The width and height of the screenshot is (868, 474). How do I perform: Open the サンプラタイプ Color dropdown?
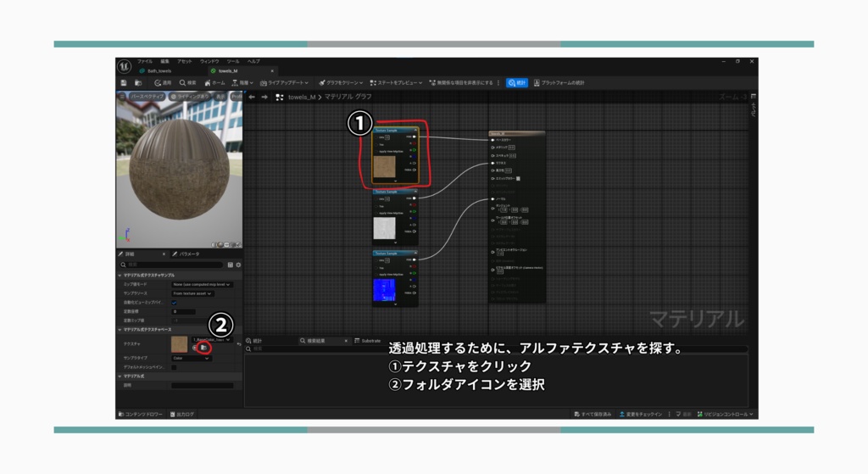coord(191,359)
